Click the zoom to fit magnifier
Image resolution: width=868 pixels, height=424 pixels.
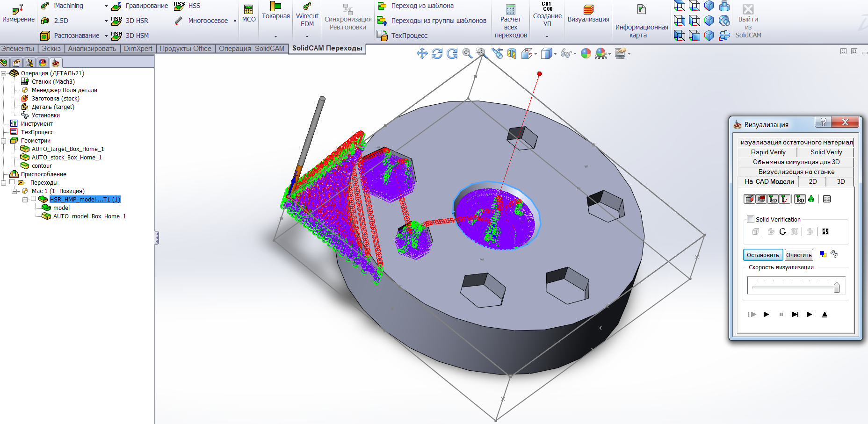tap(467, 54)
